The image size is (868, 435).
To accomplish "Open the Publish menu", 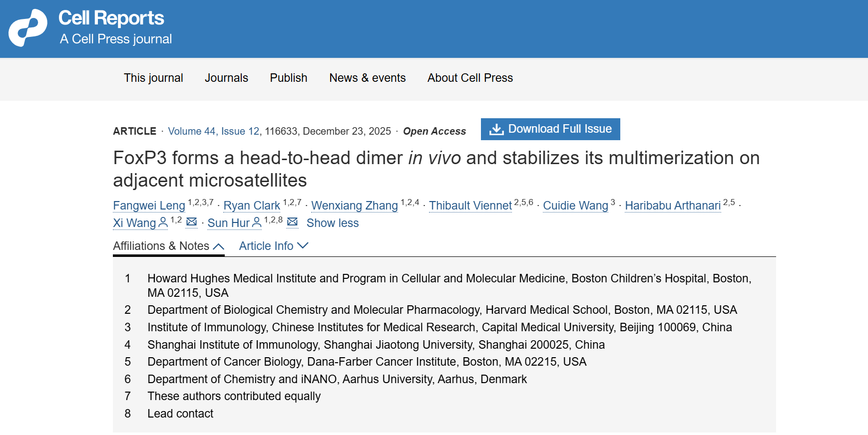I will tap(289, 78).
